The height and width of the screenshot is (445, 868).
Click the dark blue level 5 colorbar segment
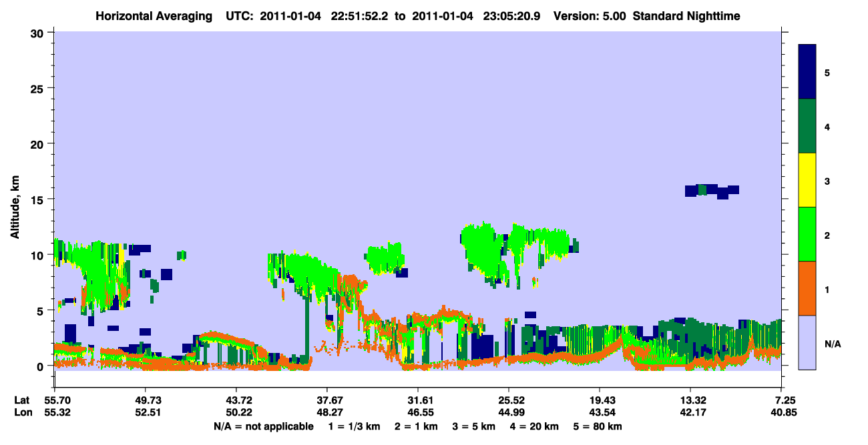tap(807, 72)
